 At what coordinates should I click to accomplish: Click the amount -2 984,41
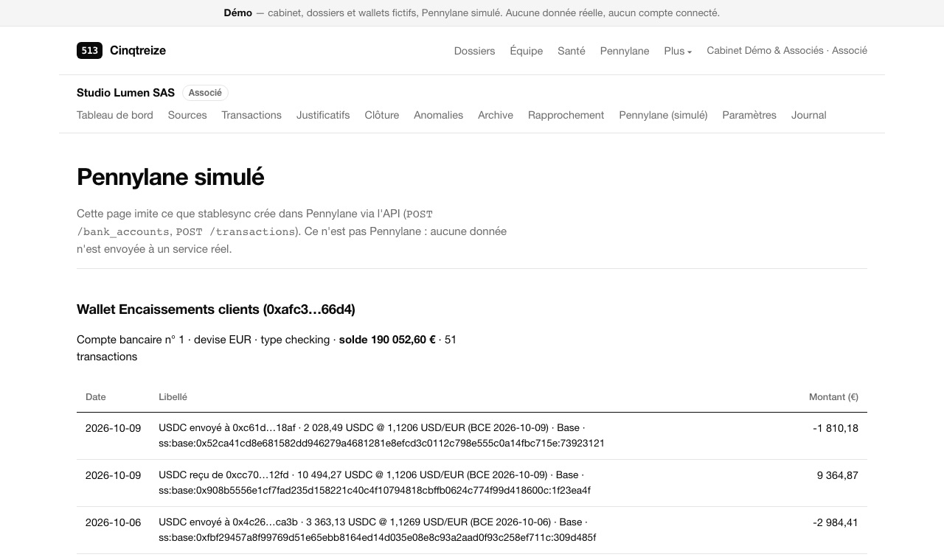[836, 522]
